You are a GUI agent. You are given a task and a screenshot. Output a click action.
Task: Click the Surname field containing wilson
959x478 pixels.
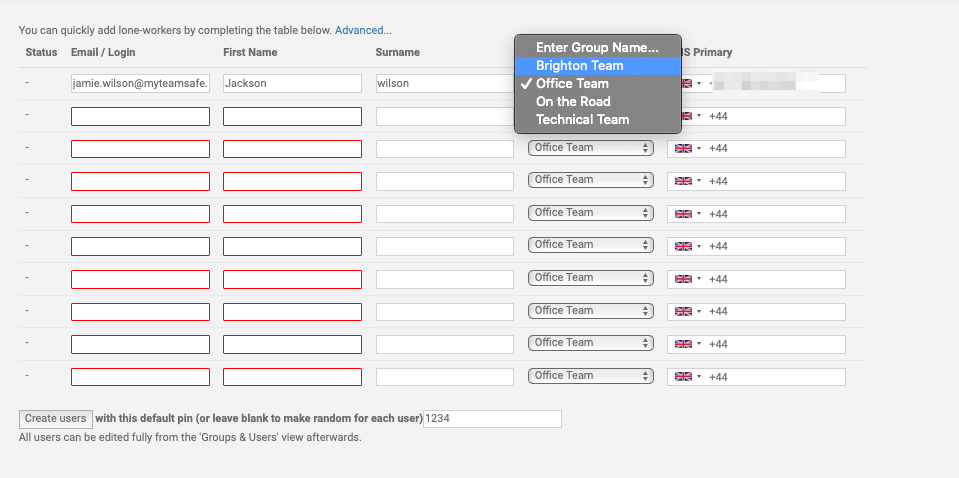[x=445, y=84]
